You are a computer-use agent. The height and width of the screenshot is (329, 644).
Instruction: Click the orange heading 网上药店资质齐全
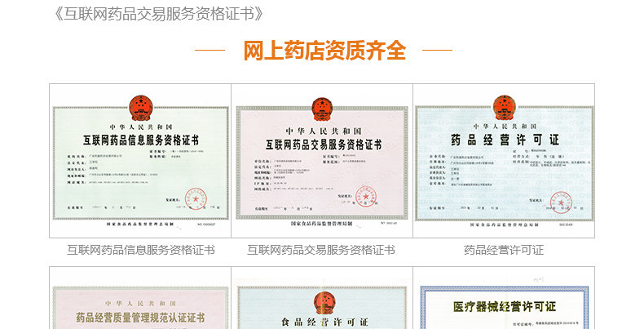(324, 51)
